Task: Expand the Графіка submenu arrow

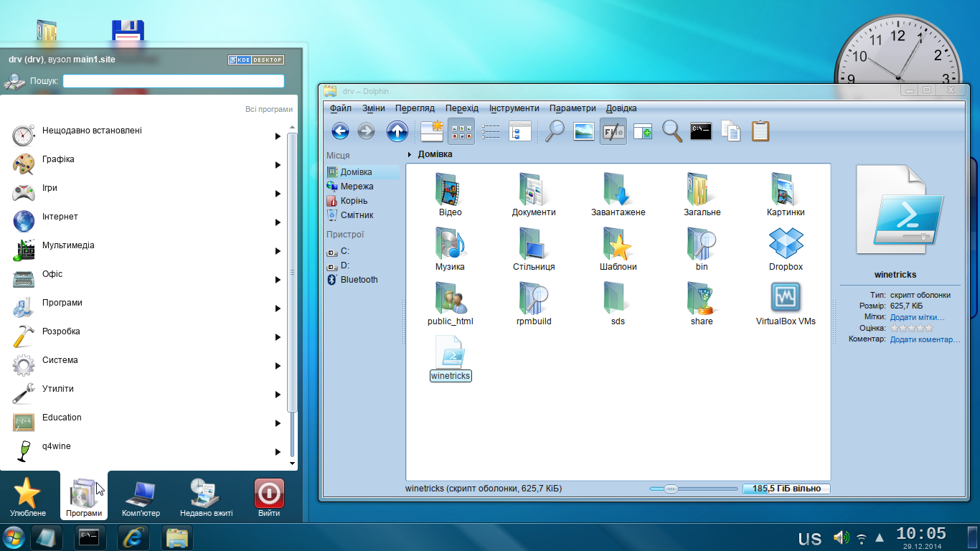Action: (x=278, y=165)
